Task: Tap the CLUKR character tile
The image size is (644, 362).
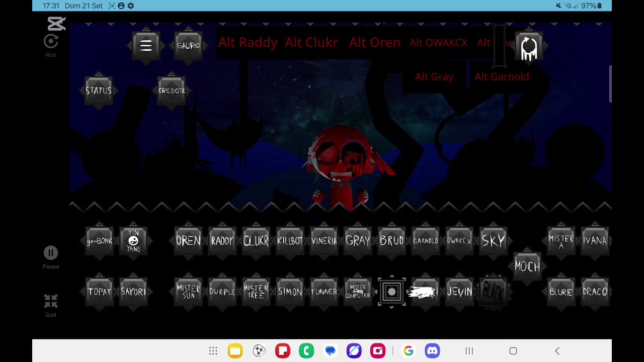Action: click(256, 241)
